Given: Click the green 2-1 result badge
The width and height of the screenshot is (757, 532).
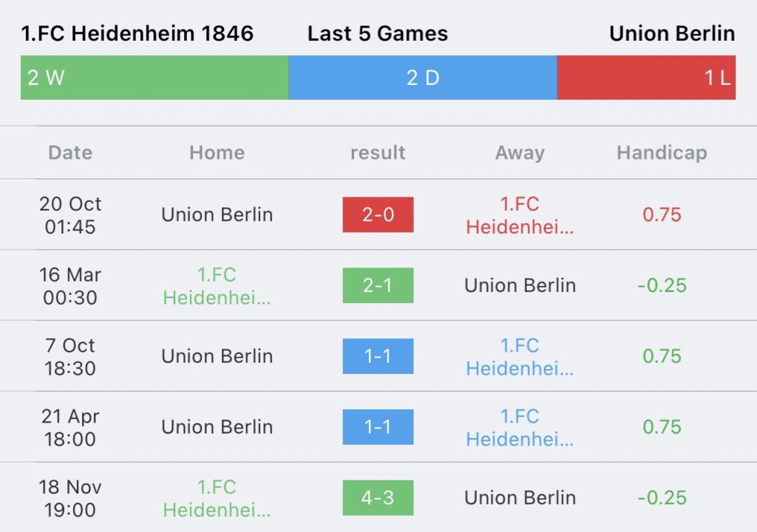Looking at the screenshot, I should (x=378, y=285).
